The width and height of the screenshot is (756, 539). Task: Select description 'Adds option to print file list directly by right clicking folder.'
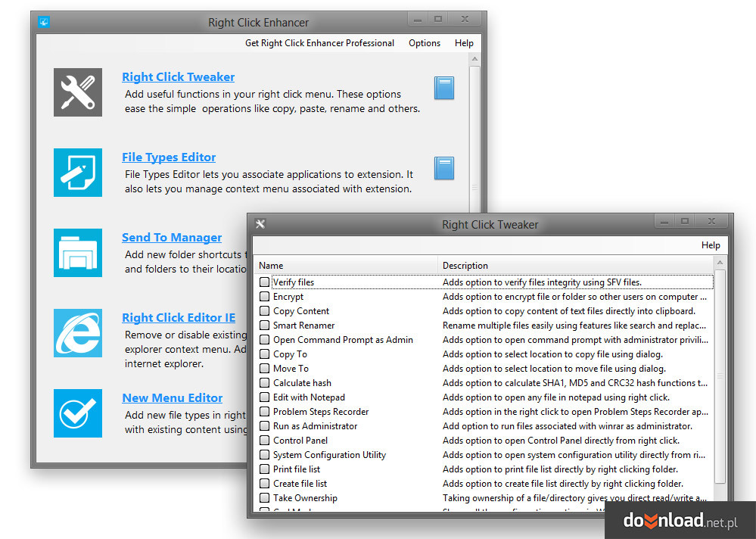(560, 469)
